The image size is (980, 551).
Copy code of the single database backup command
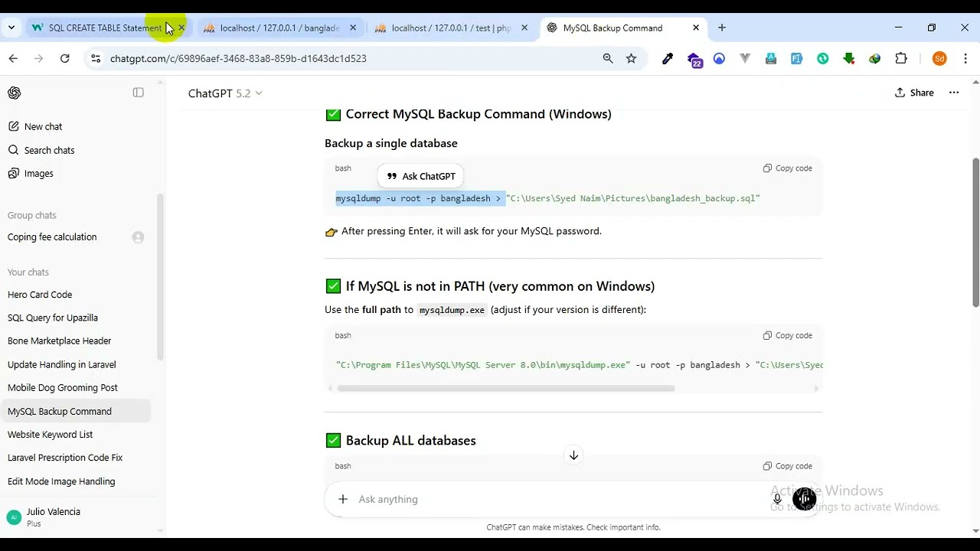[x=787, y=168]
